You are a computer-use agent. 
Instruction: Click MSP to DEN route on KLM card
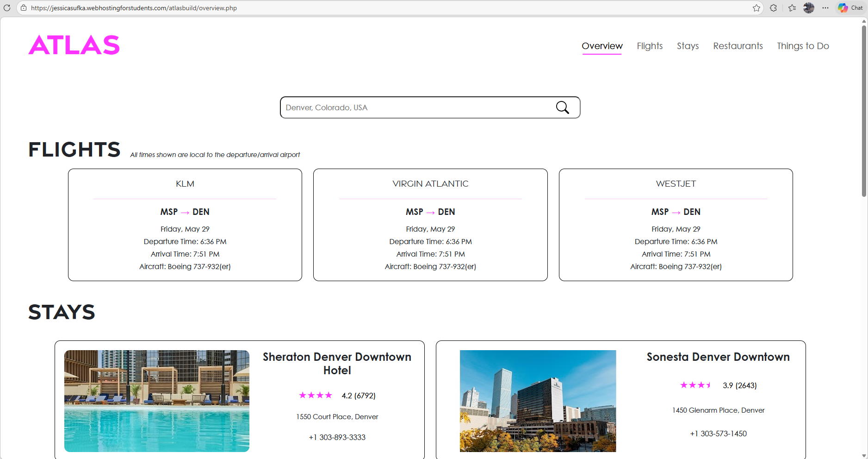coord(185,212)
